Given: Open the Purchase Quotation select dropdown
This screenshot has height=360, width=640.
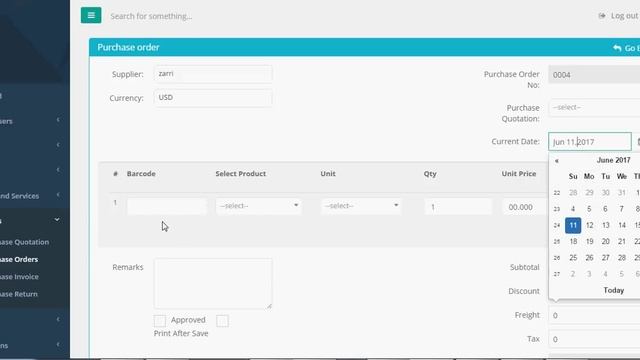Looking at the screenshot, I should pos(594,108).
